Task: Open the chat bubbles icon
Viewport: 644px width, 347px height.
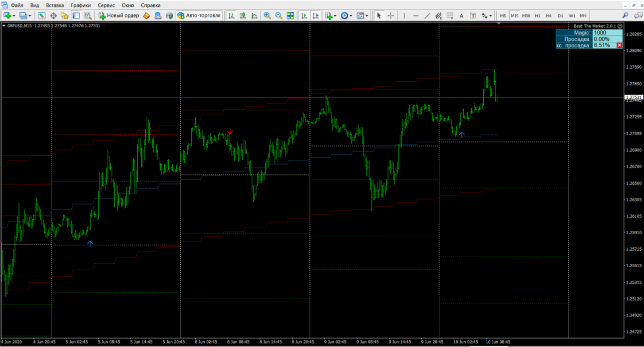Action: (638, 15)
